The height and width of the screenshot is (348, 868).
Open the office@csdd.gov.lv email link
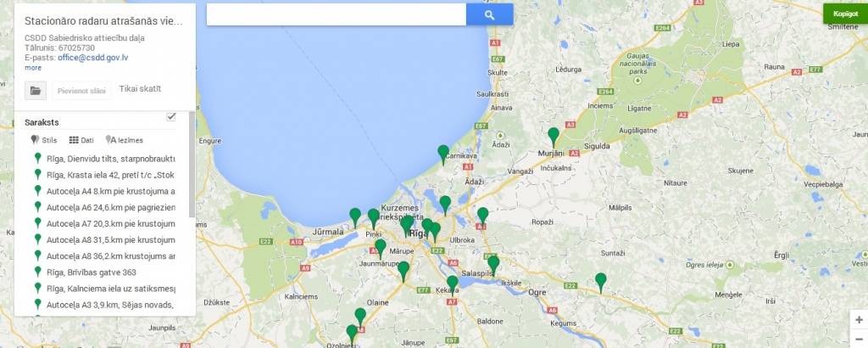(93, 58)
